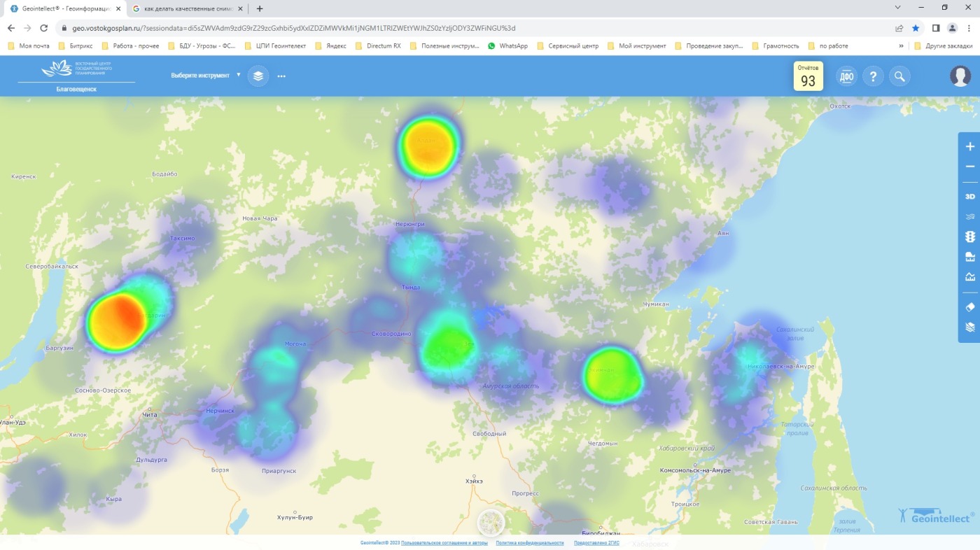Click the Сковородино label on map
The image size is (980, 550).
click(391, 334)
